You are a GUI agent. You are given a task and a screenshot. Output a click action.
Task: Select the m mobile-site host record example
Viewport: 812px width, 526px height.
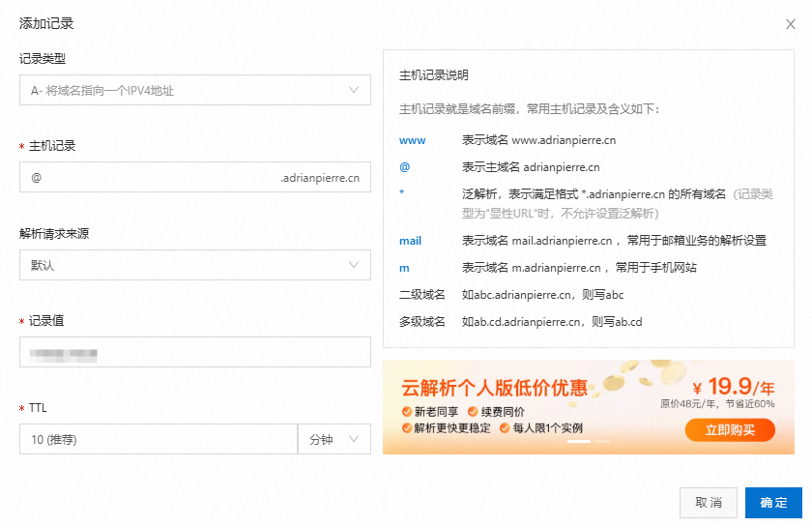click(404, 268)
